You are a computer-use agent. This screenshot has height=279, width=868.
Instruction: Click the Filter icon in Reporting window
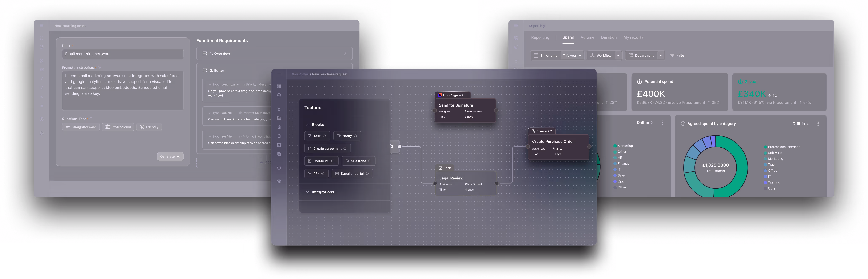point(672,55)
